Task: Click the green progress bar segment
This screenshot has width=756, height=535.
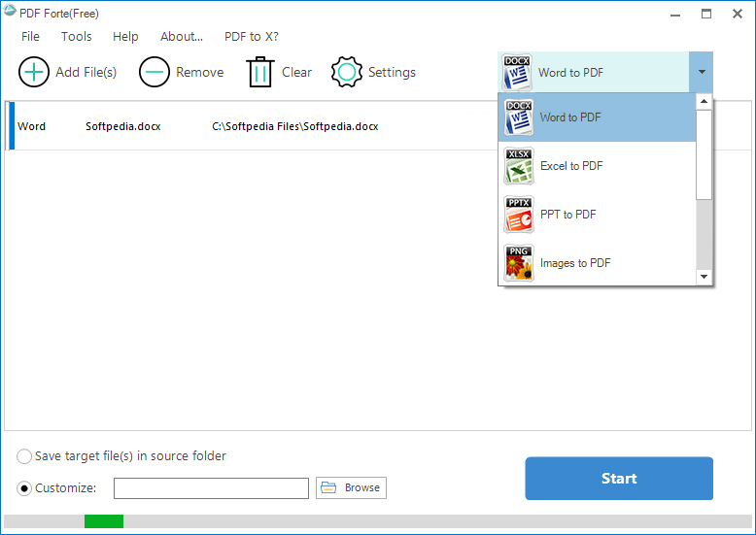Action: pyautogui.click(x=104, y=521)
